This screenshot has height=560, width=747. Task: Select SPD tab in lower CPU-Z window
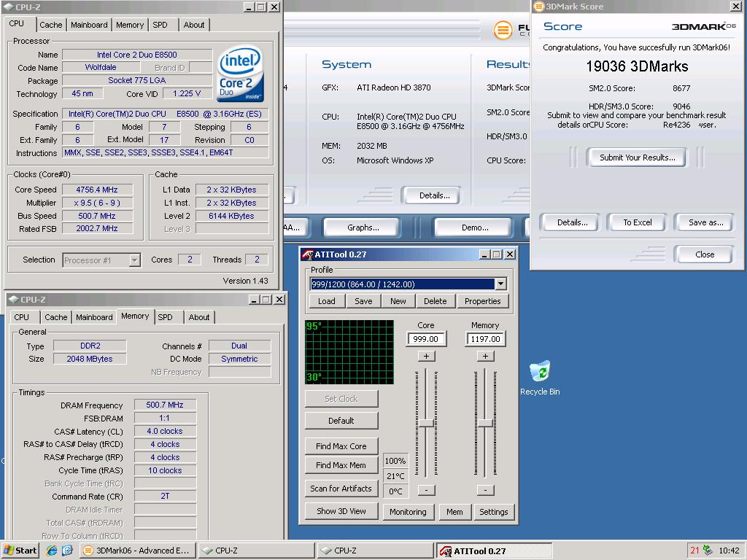coord(166,317)
